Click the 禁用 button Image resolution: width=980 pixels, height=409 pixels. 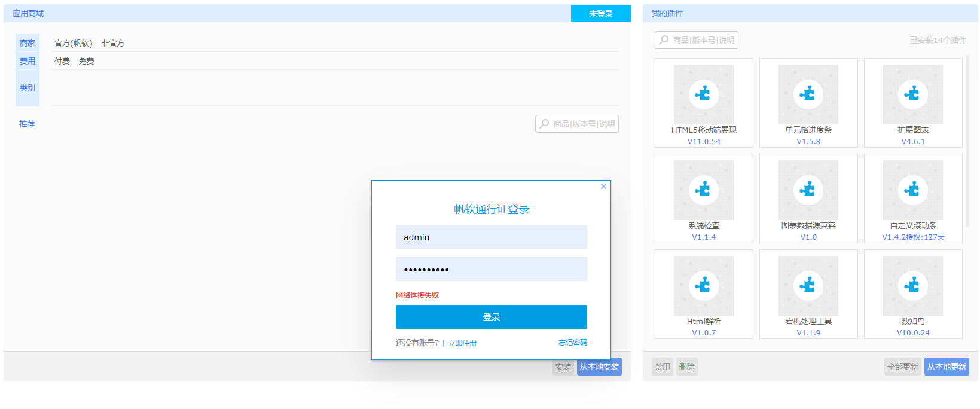(x=663, y=367)
